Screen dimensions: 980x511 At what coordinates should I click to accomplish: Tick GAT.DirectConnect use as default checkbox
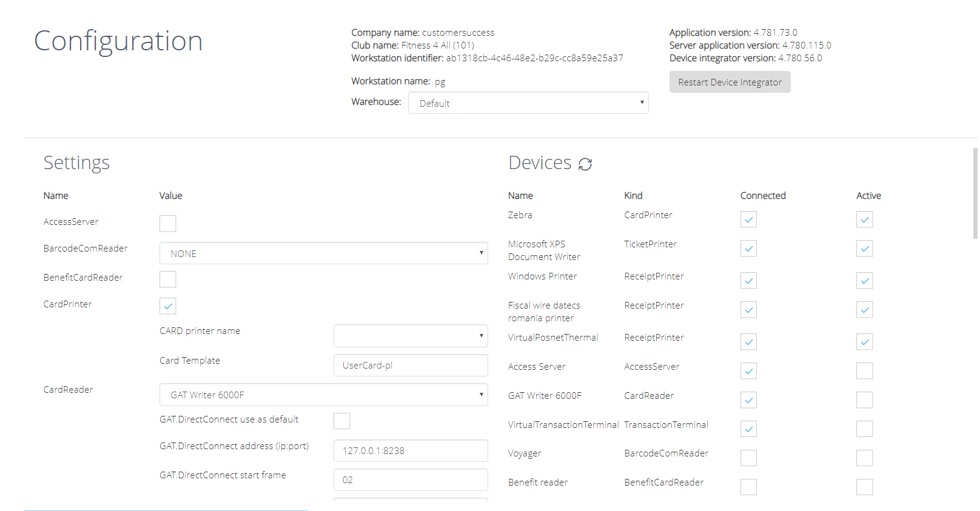342,421
